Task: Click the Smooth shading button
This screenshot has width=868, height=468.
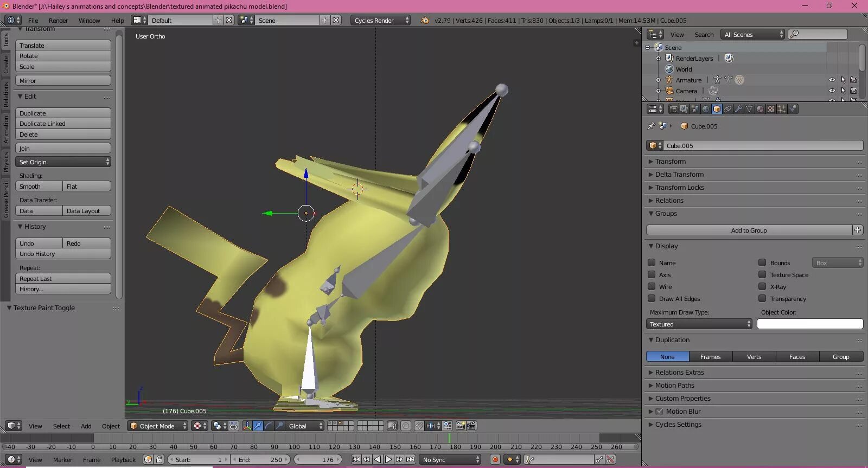Action: [39, 186]
